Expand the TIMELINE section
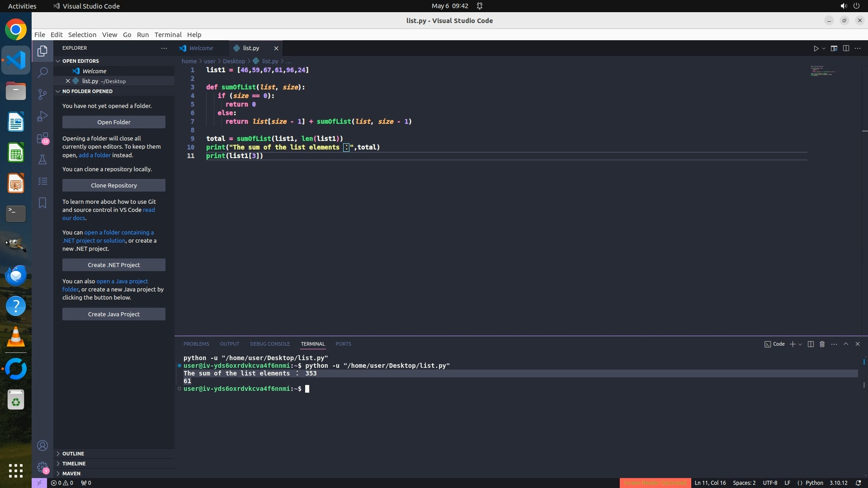 click(x=74, y=464)
